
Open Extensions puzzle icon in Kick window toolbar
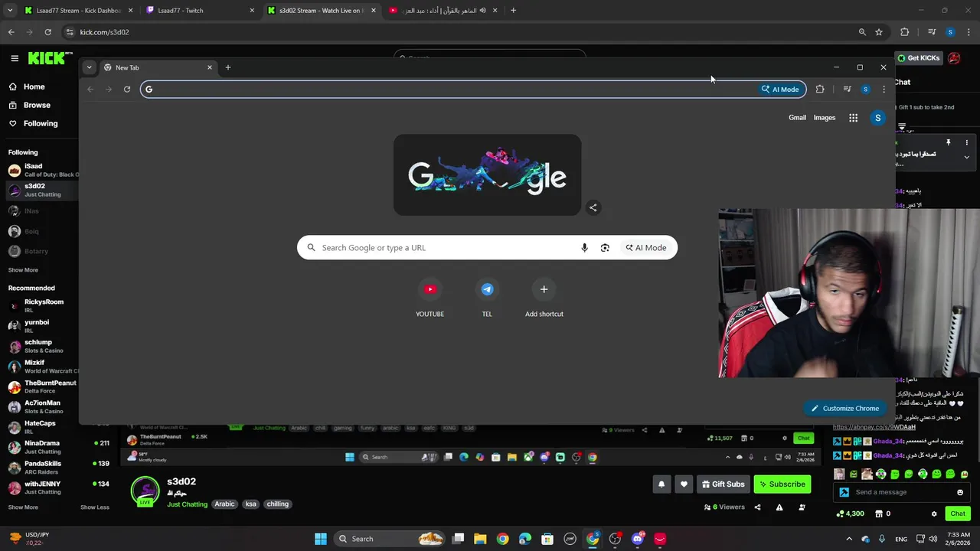905,32
